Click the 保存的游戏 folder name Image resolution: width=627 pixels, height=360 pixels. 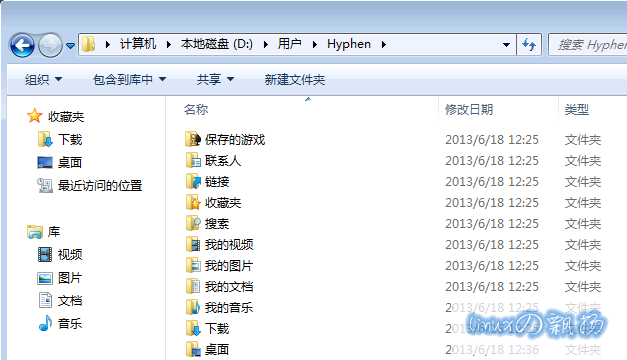(x=235, y=140)
